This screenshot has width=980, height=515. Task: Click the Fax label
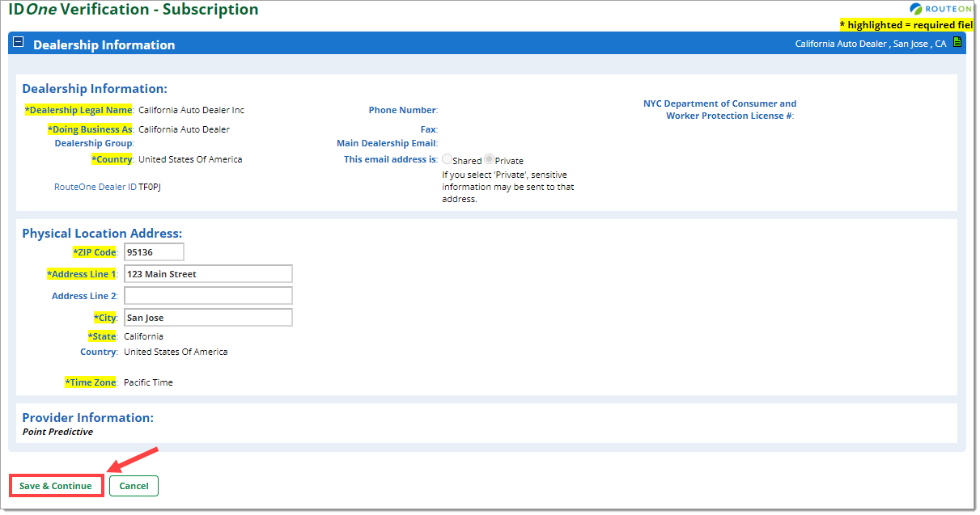pyautogui.click(x=429, y=129)
